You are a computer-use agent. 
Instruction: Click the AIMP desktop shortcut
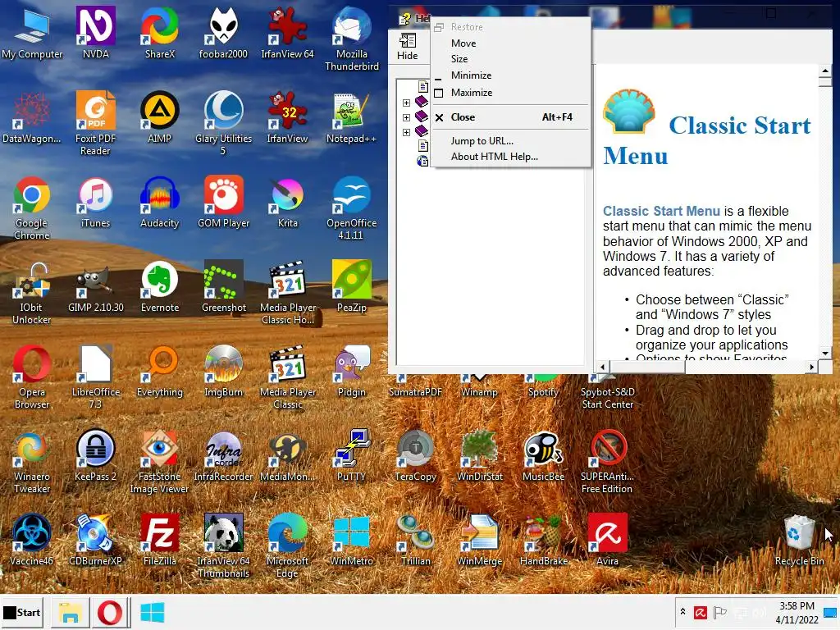click(160, 116)
